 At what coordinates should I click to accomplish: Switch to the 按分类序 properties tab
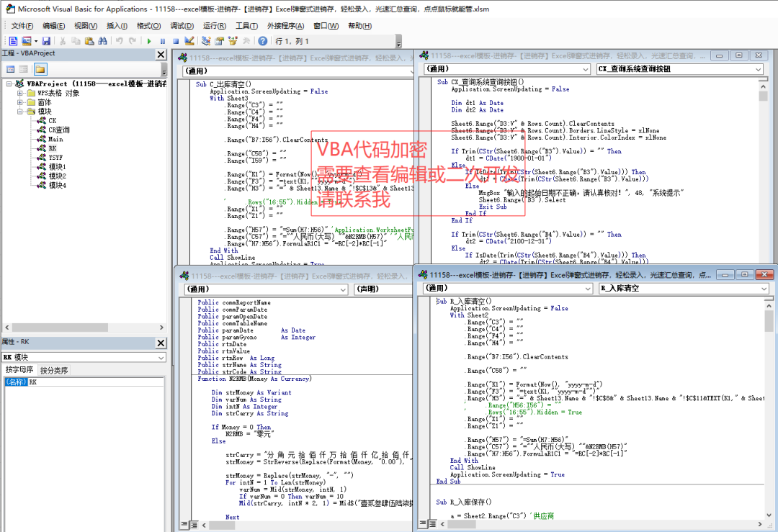54,370
